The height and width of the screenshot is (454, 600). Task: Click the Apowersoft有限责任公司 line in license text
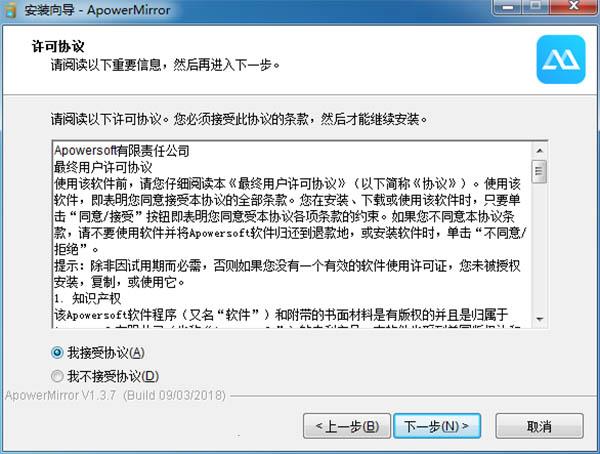point(122,150)
